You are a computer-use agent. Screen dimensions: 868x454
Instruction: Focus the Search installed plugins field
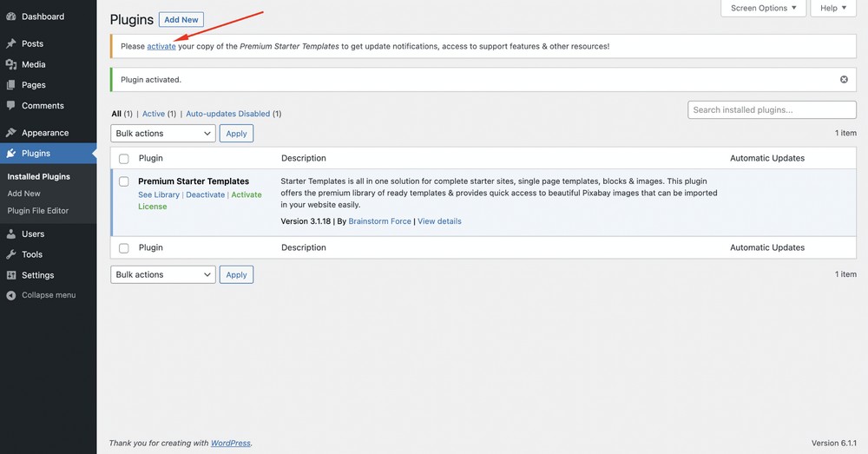[x=772, y=109]
